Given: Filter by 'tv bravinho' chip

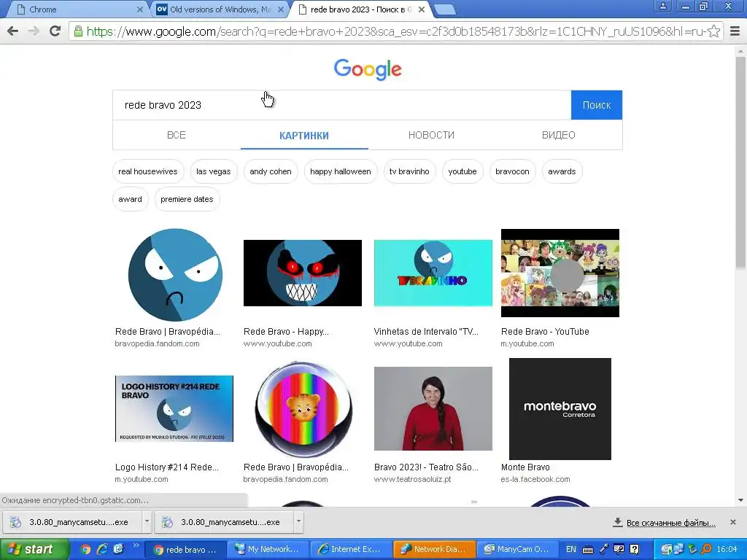Looking at the screenshot, I should coord(409,171).
